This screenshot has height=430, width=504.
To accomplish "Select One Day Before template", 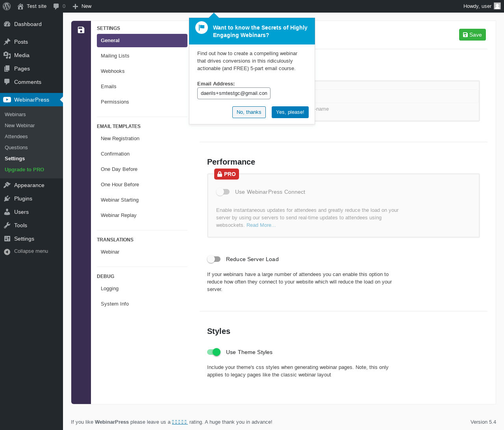I will coord(142,169).
